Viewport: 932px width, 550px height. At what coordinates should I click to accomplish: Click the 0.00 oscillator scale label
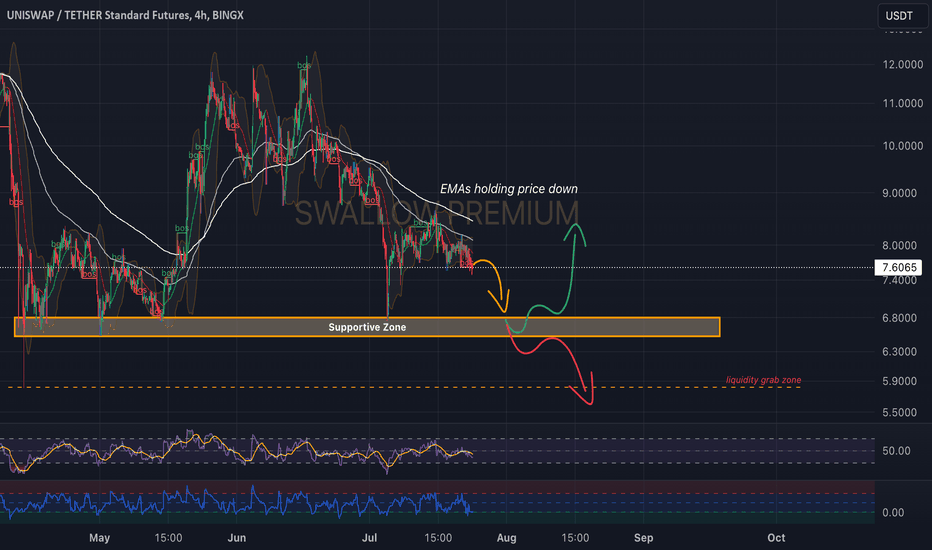tap(893, 513)
